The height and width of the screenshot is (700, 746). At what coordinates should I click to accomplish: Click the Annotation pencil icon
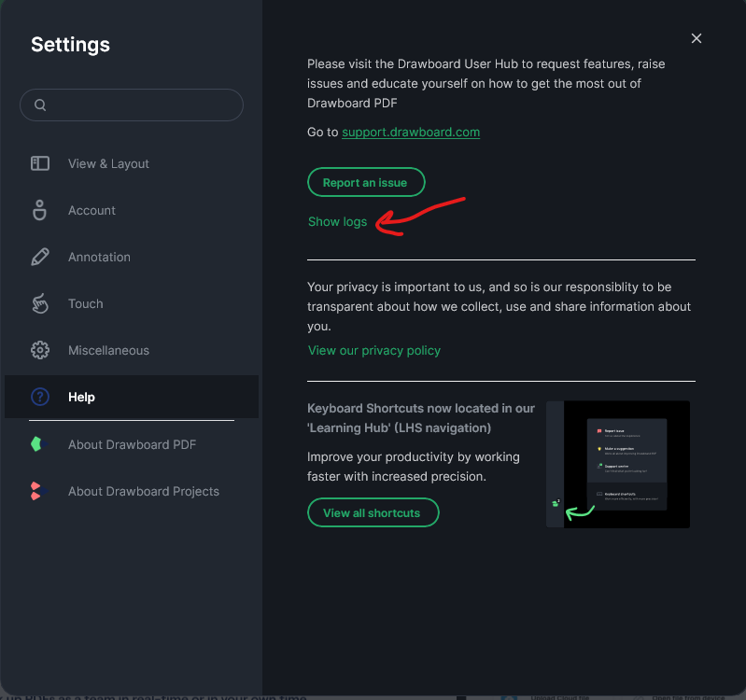tap(40, 257)
